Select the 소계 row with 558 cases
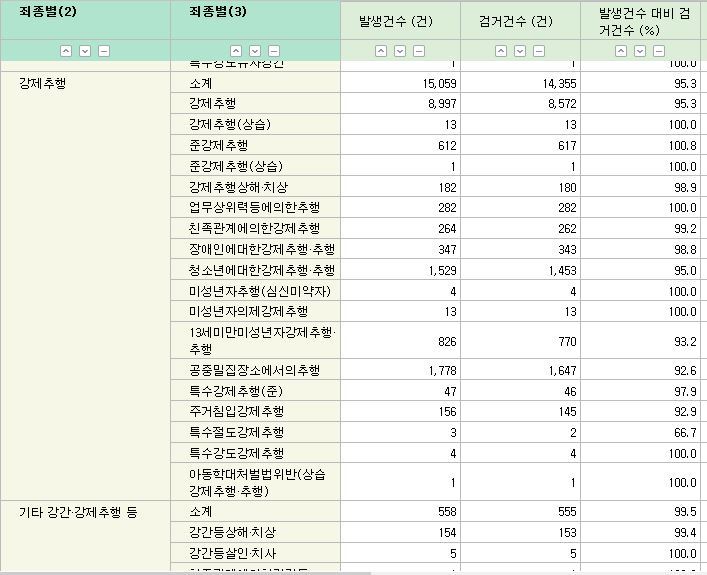 201,512
